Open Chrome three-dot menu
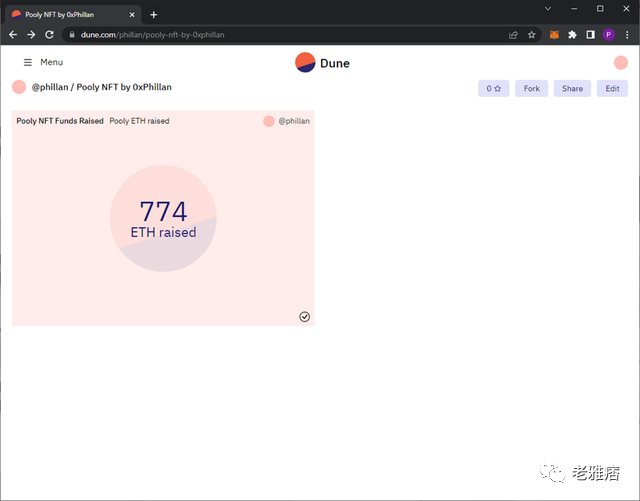 coord(627,34)
